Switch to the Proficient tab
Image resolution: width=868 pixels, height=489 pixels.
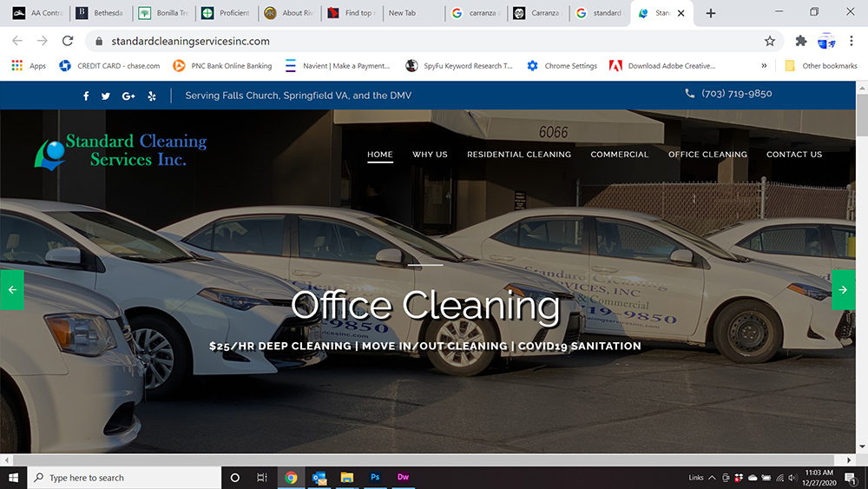click(227, 13)
